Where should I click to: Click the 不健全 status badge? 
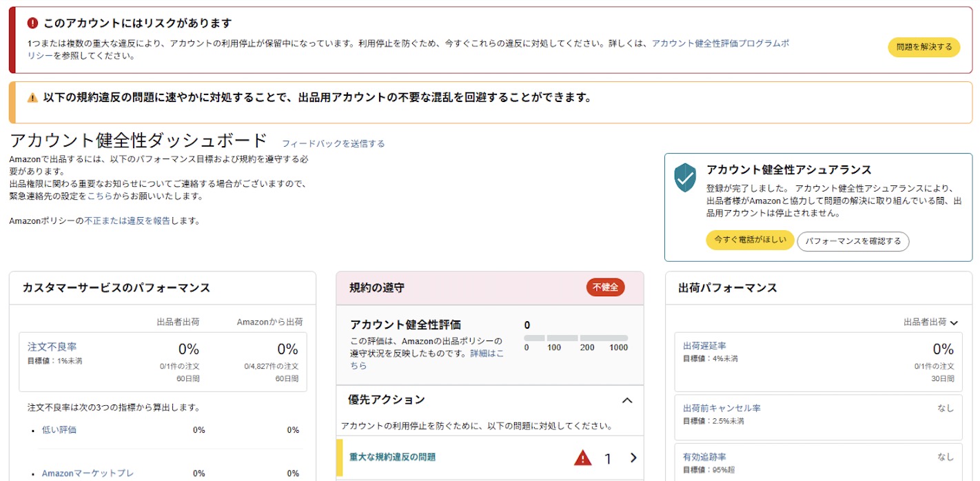pos(606,287)
